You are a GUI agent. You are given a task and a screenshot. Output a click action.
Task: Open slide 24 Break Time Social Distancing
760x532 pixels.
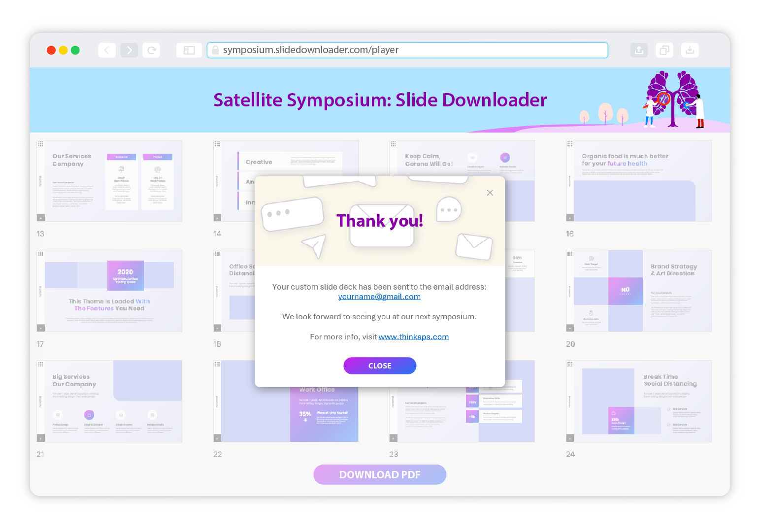click(x=638, y=401)
